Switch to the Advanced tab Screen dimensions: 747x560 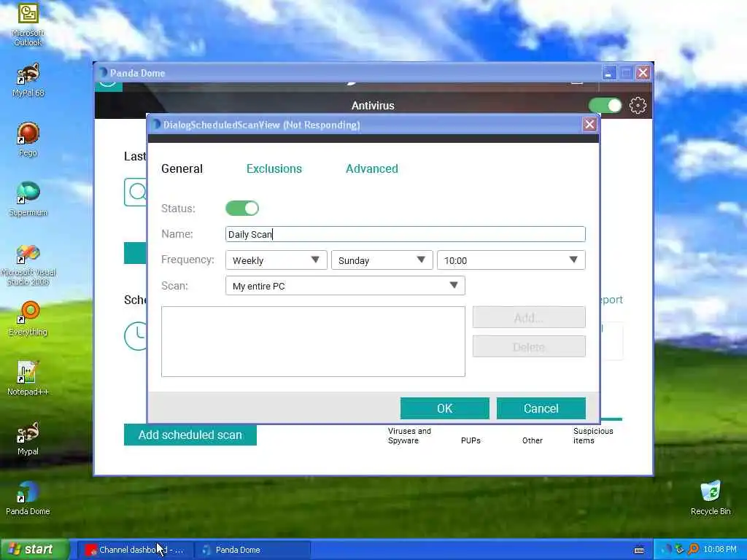point(371,168)
